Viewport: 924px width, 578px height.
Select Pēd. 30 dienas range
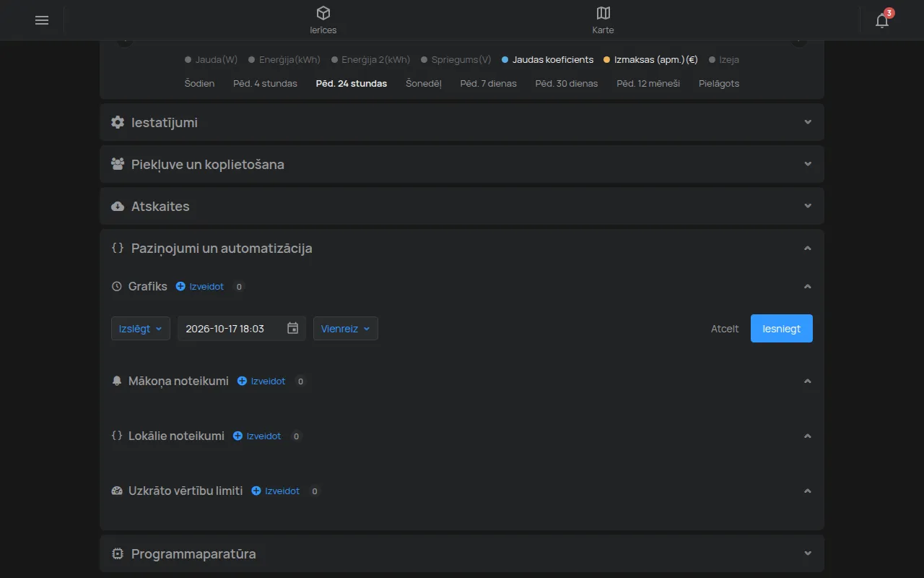click(x=567, y=83)
